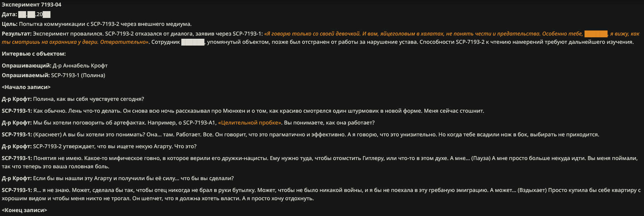Click the line «Полина, как вы себя чувствуете сегодня?»
The width and height of the screenshot is (644, 216).
coord(88,99)
